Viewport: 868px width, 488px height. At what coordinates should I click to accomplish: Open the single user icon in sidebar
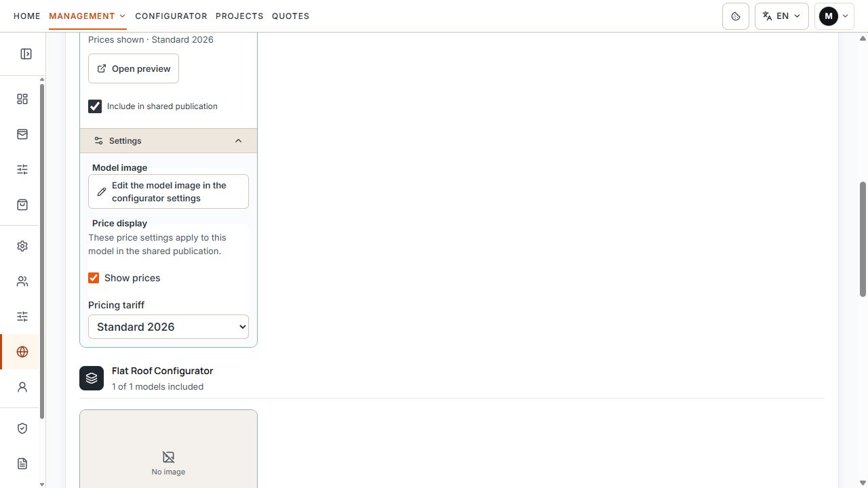pos(22,387)
